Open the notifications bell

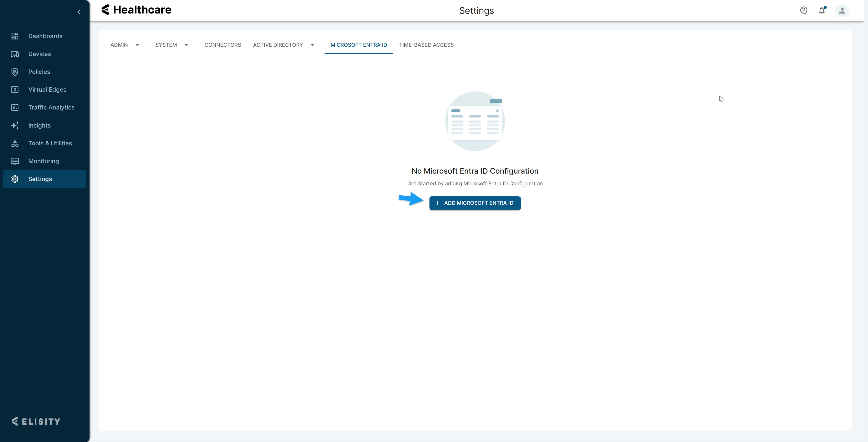click(822, 11)
